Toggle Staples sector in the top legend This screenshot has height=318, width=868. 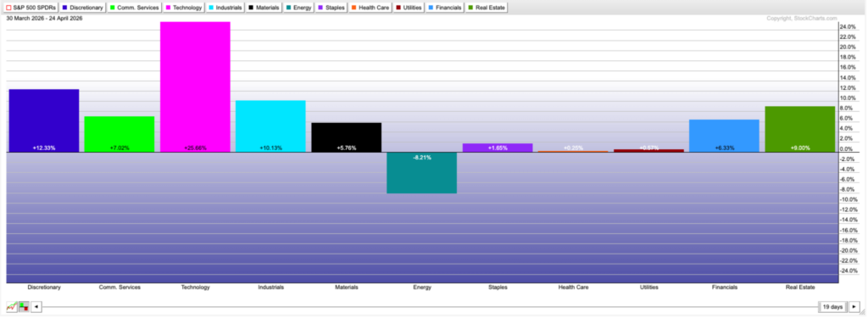[x=332, y=8]
